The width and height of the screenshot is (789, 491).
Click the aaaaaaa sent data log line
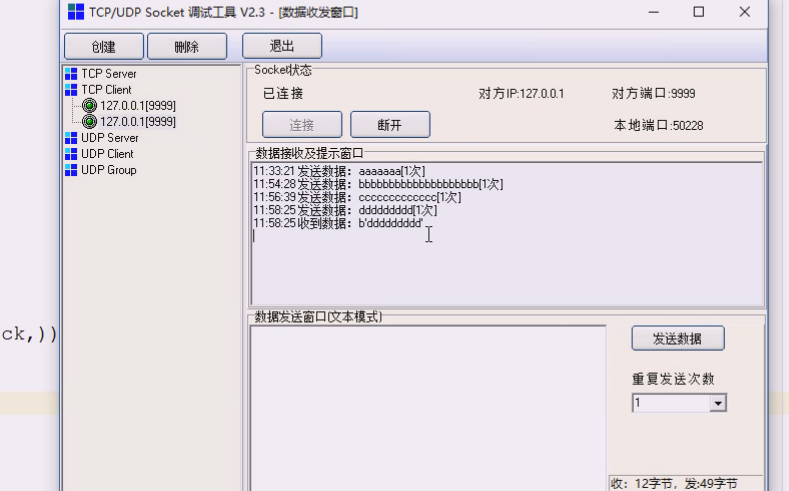point(339,171)
